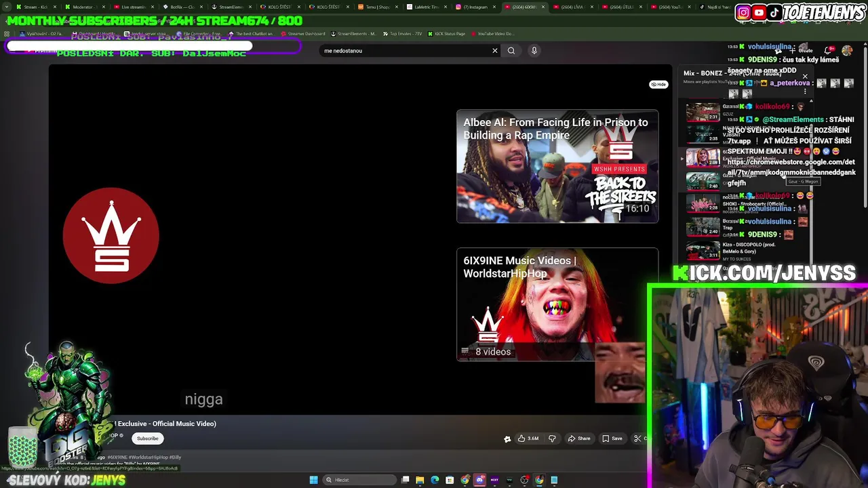The width and height of the screenshot is (868, 488).
Task: Subscribe to the channel under the video
Action: [x=147, y=439]
